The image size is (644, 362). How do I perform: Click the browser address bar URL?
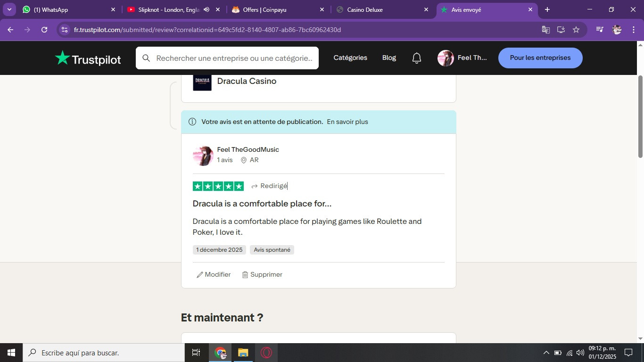point(207,30)
